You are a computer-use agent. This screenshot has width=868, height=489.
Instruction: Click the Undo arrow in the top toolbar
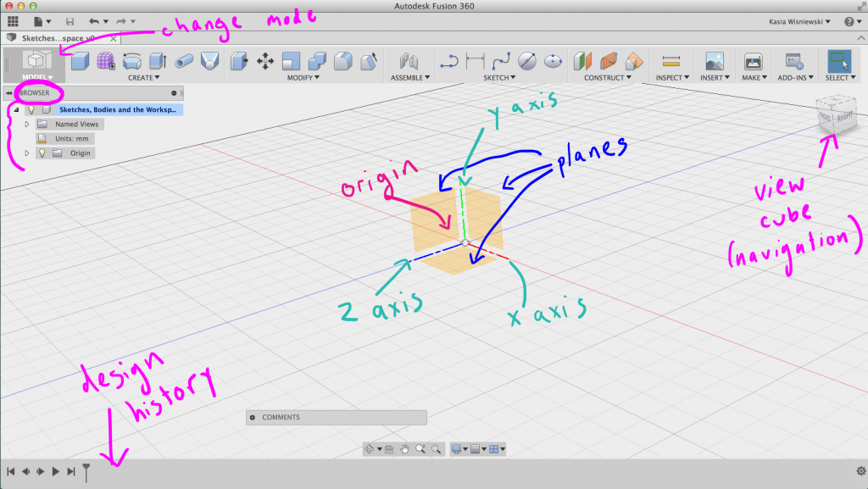click(96, 21)
